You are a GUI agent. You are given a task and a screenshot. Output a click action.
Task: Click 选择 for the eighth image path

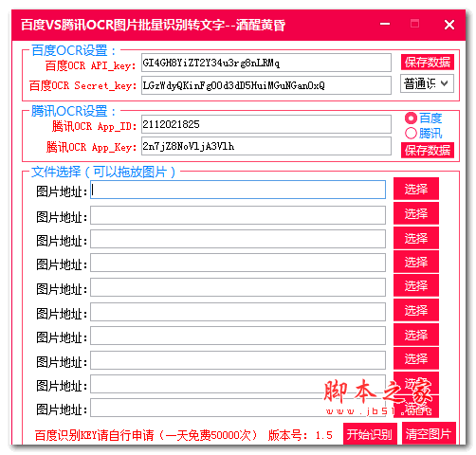click(416, 358)
